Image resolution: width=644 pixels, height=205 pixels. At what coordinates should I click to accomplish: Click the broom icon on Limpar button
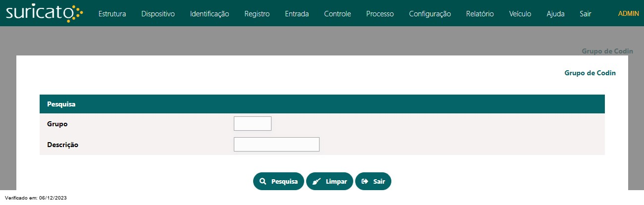coord(317,181)
